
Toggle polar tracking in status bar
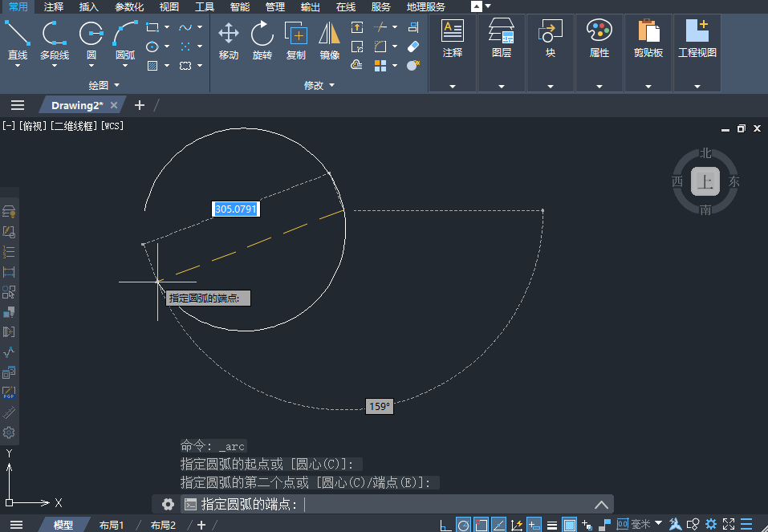pos(463,525)
